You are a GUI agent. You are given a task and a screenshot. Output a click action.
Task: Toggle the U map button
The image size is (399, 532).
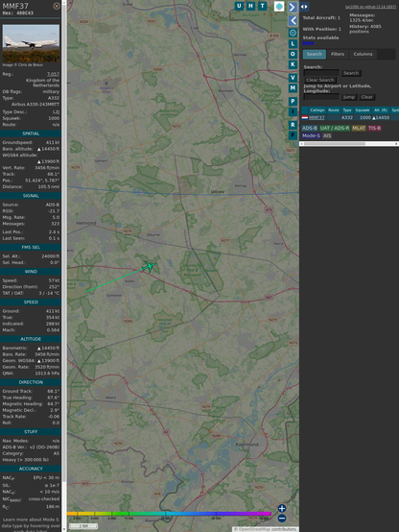coord(240,6)
